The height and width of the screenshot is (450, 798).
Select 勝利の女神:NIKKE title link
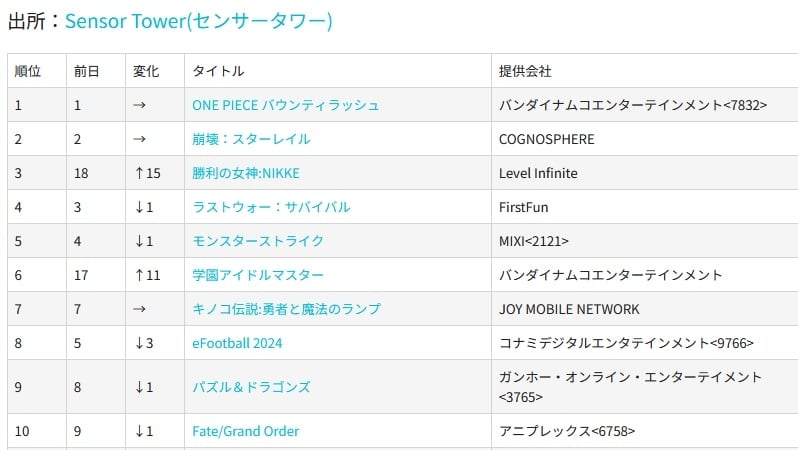[245, 173]
